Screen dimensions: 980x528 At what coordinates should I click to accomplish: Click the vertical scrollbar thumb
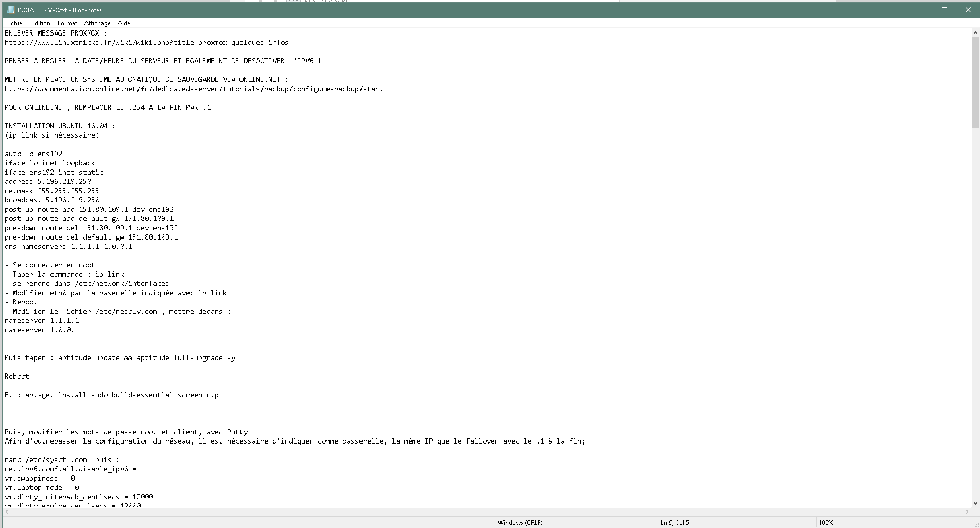point(975,82)
